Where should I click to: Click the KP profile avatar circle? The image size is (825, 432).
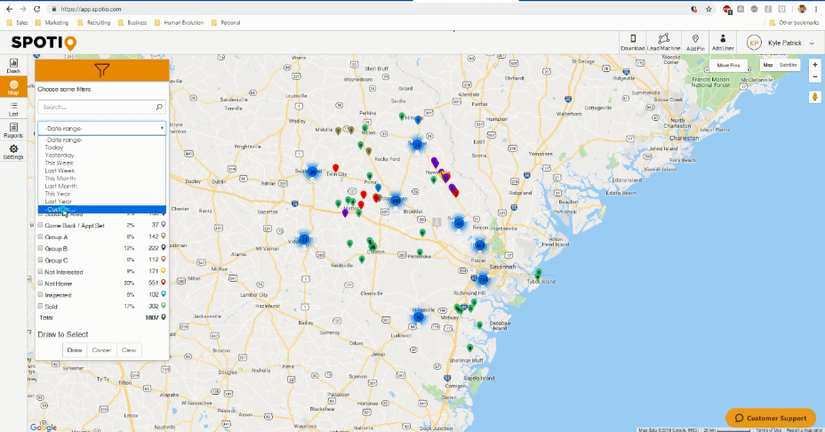[753, 43]
